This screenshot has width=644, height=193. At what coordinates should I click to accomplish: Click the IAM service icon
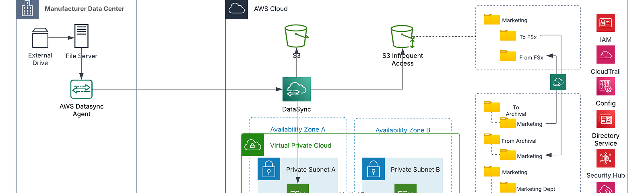(x=605, y=23)
